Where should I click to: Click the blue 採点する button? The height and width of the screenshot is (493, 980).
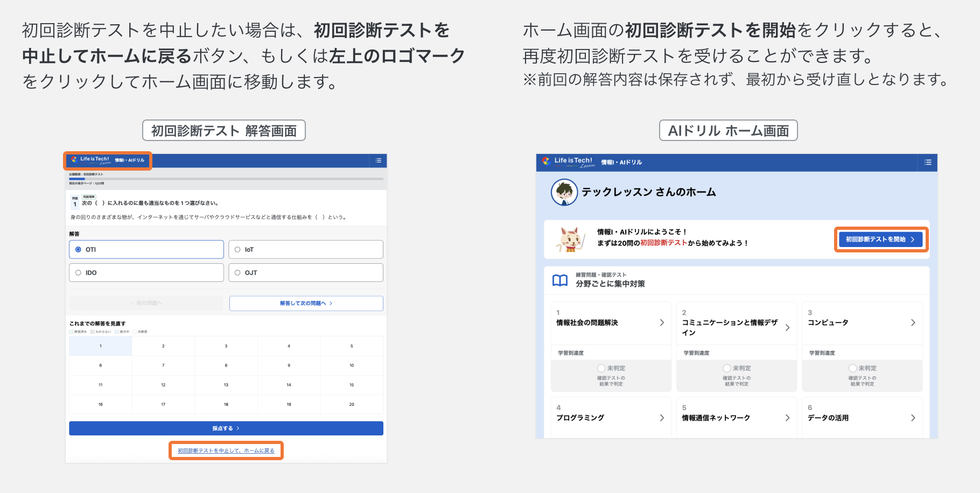click(226, 428)
